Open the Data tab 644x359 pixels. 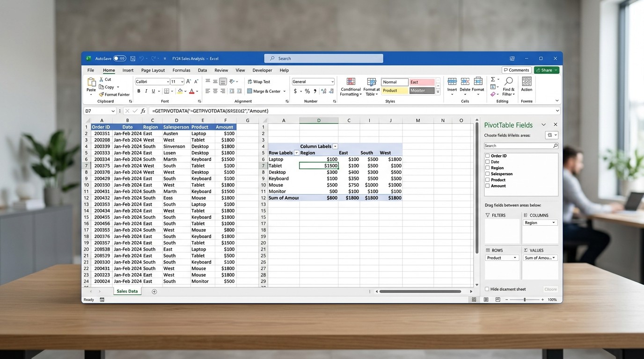(202, 70)
